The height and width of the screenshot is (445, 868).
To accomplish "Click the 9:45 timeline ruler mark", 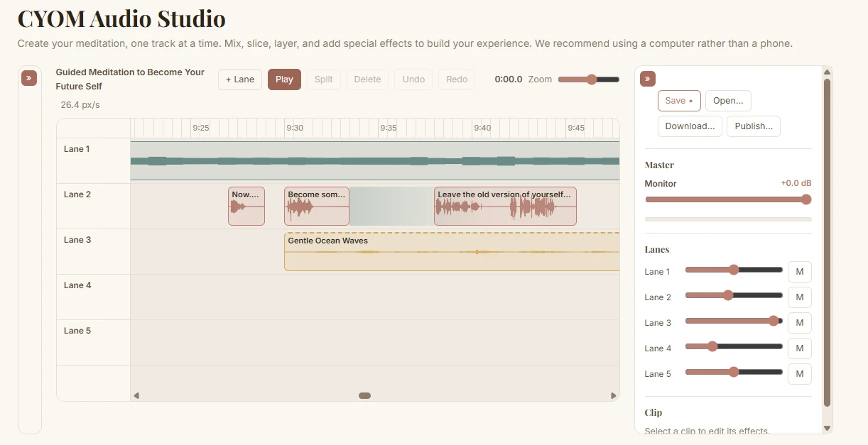I will [x=576, y=128].
